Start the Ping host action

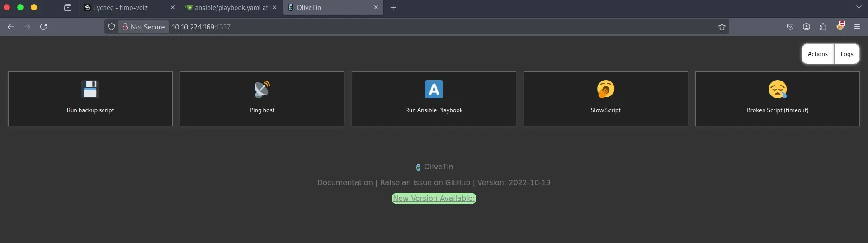tap(262, 99)
